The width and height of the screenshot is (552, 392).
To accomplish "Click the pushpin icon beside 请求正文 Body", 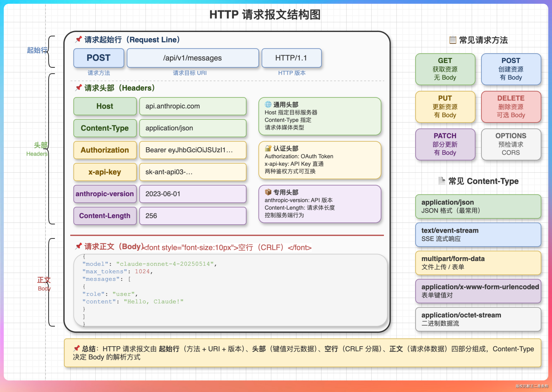I will pyautogui.click(x=78, y=246).
